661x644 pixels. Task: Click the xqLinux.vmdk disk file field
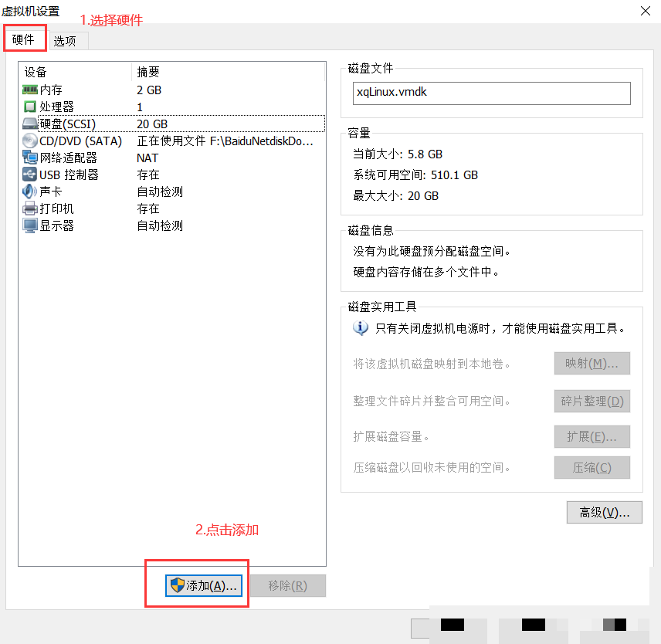point(492,93)
